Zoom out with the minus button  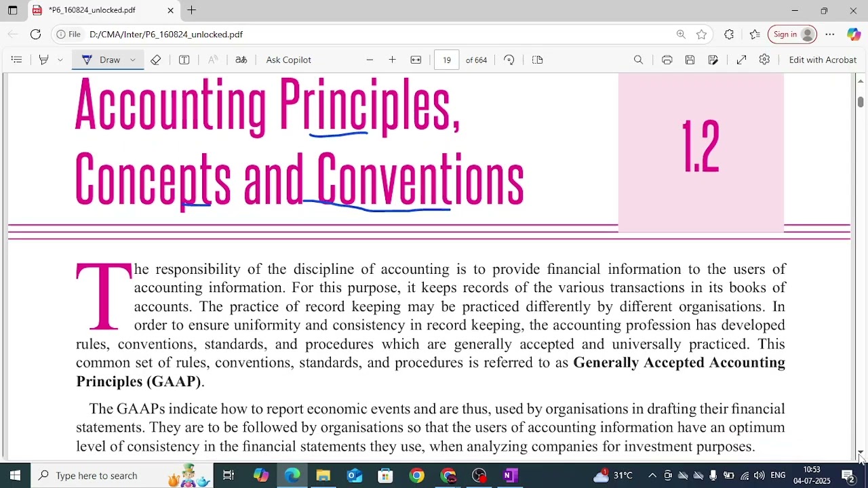point(370,60)
